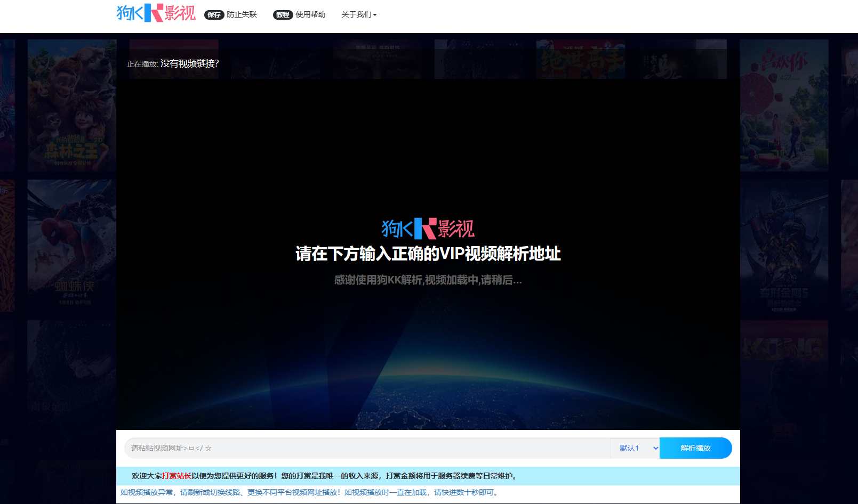
Task: Click the 狗KK影视 logo in header
Action: [156, 13]
